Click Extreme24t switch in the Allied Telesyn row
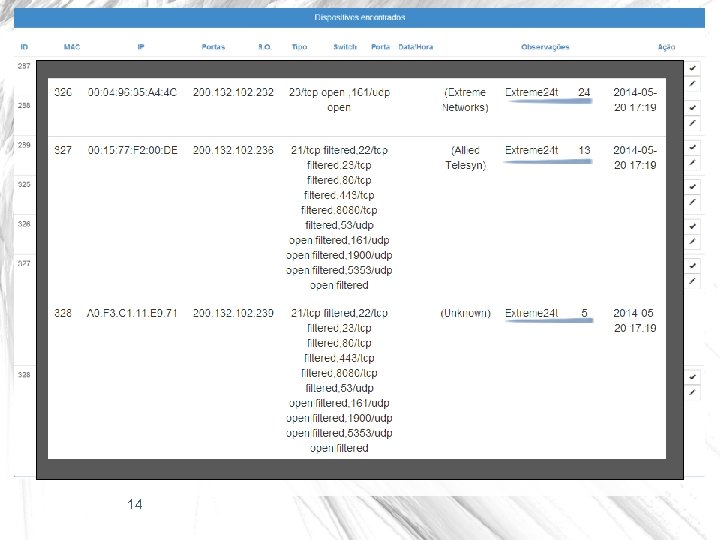720x540 pixels. click(531, 150)
